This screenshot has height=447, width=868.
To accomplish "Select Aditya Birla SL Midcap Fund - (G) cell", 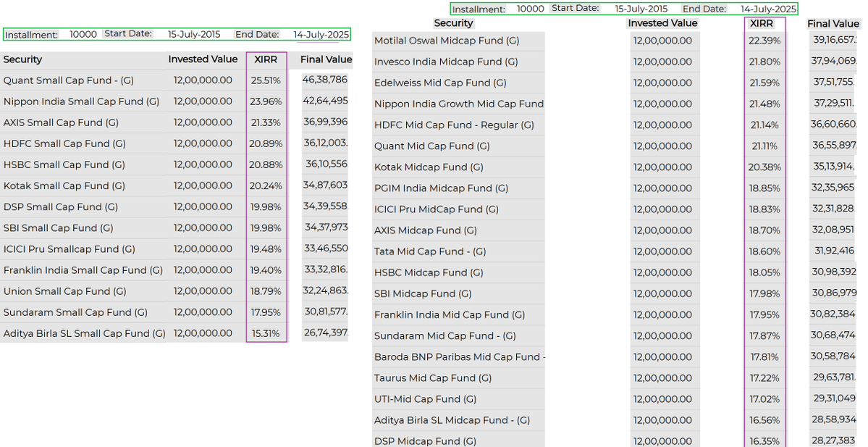I will [x=452, y=419].
